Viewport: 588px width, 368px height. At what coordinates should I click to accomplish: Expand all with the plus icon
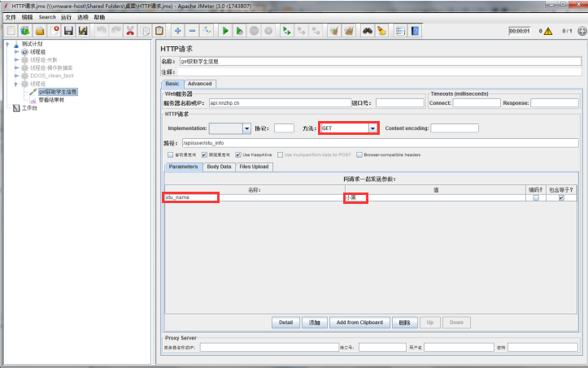[178, 31]
